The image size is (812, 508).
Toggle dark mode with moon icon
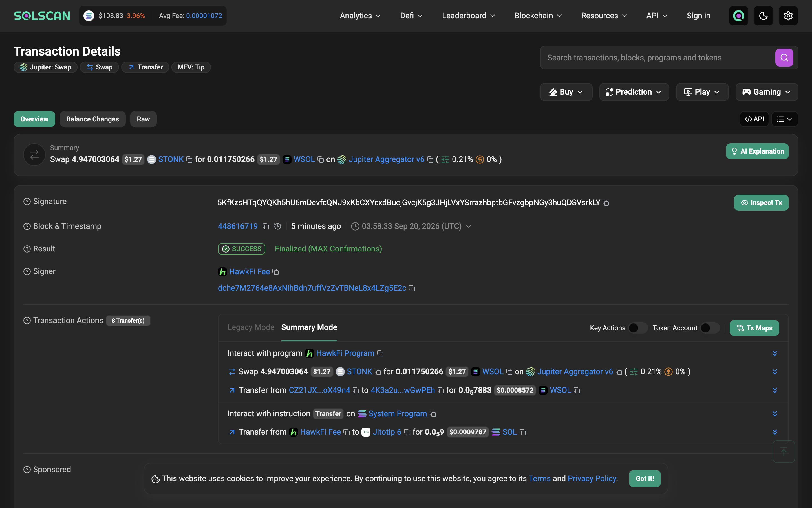point(763,16)
